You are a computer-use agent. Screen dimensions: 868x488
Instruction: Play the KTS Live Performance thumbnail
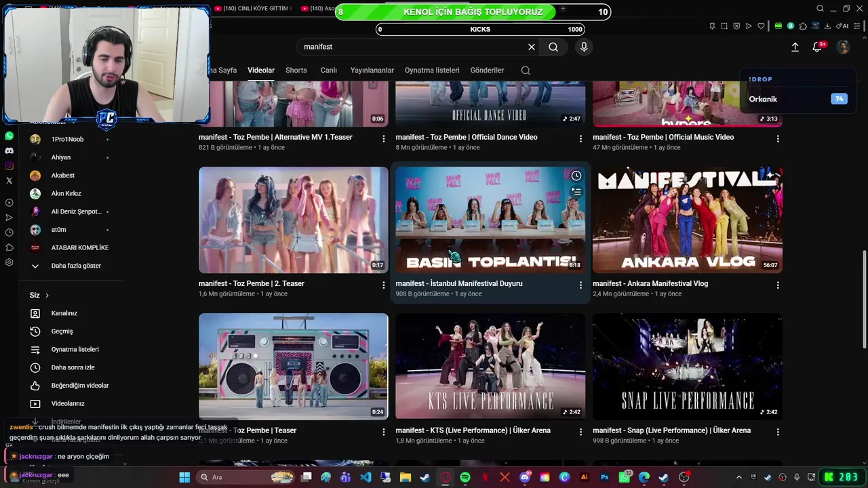pos(490,367)
